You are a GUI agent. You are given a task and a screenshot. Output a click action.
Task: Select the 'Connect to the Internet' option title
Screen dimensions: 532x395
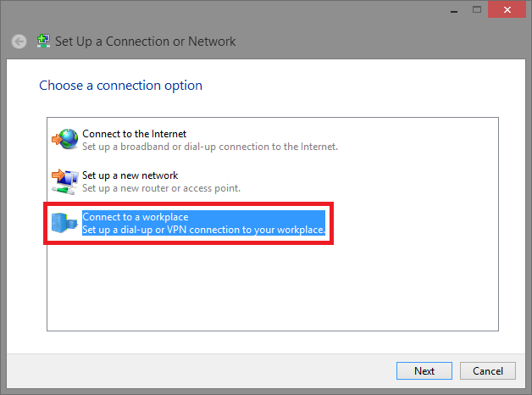(x=134, y=134)
